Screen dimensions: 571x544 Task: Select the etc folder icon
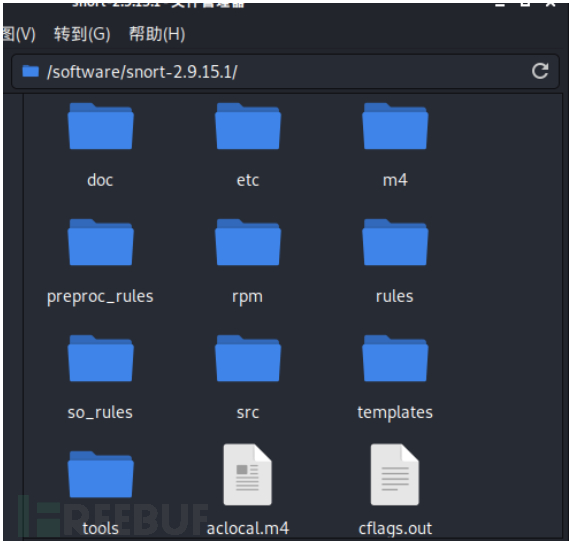[x=248, y=126]
